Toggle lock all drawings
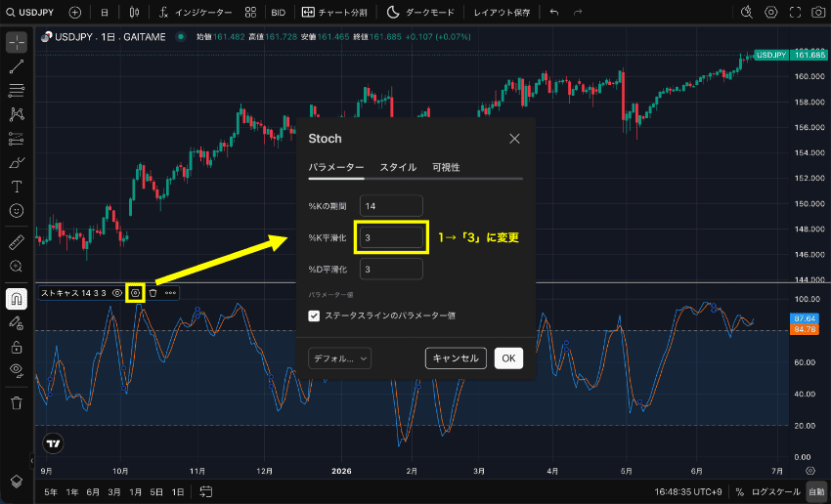The image size is (831, 504). pos(17,347)
